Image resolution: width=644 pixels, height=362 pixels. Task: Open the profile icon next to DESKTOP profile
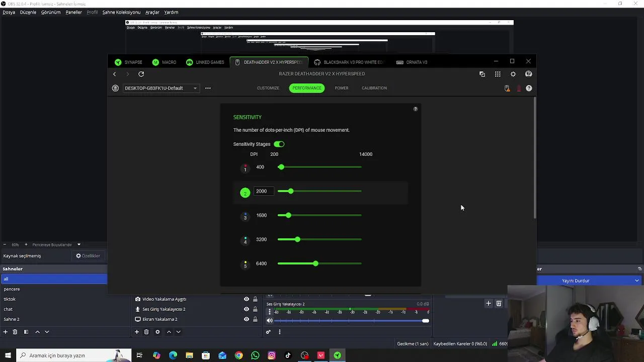pyautogui.click(x=115, y=88)
